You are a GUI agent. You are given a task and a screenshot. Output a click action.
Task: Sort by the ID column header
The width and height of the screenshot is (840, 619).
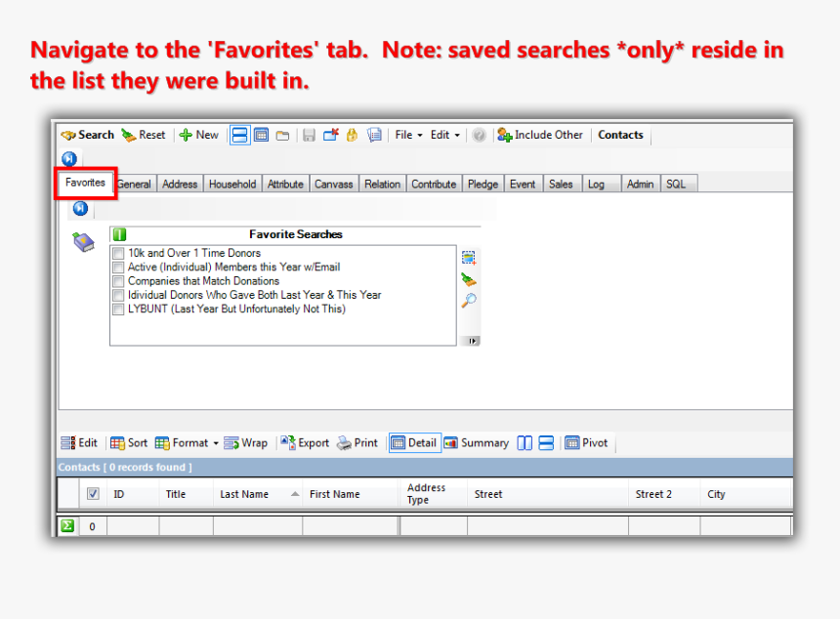[133, 494]
